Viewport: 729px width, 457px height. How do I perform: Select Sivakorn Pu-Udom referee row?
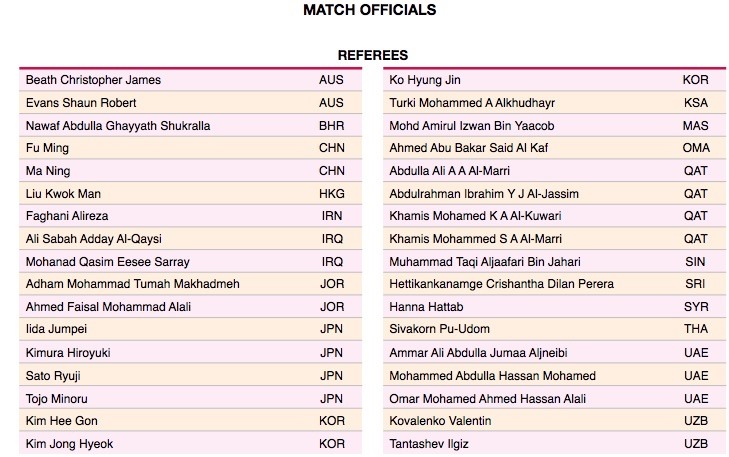pyautogui.click(x=555, y=329)
